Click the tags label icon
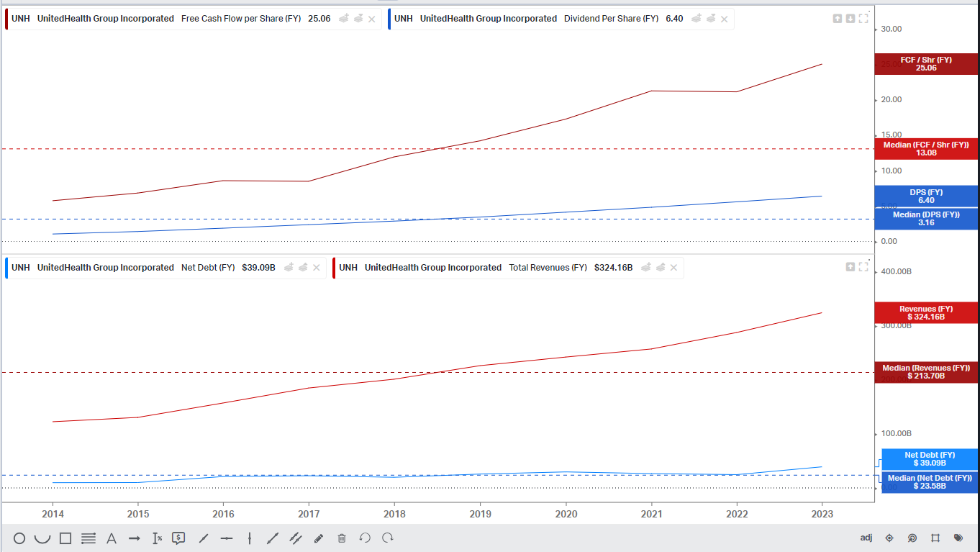The height and width of the screenshot is (552, 980). 958,538
